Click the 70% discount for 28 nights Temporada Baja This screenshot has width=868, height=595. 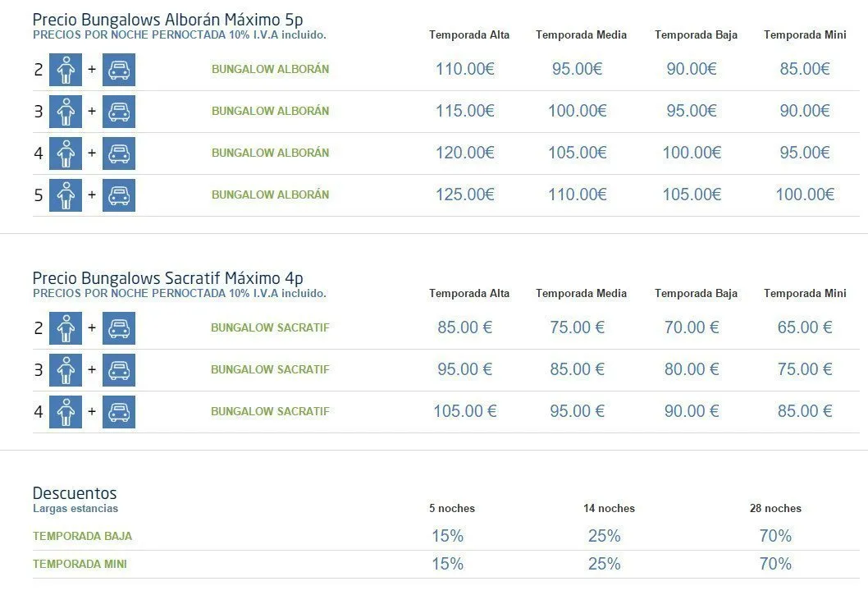pos(775,536)
